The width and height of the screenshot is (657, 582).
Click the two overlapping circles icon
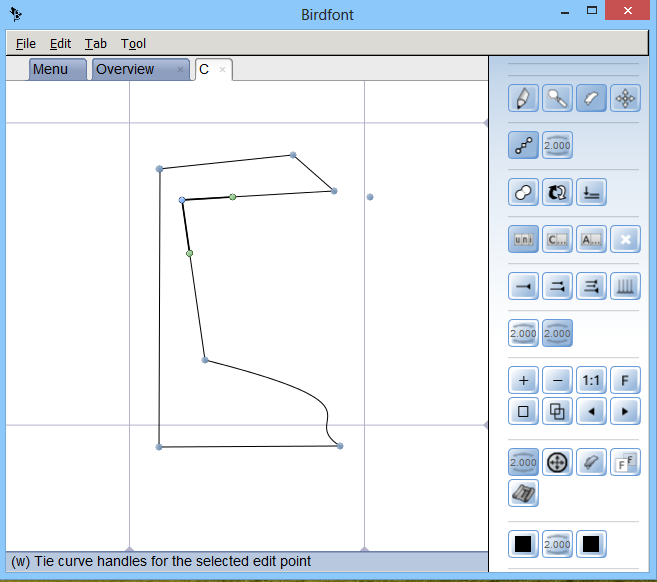(x=523, y=192)
